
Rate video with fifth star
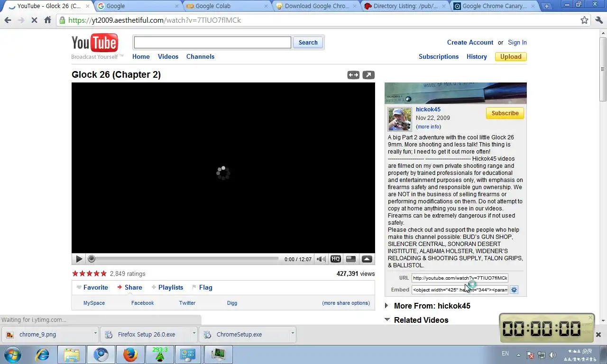tap(103, 273)
